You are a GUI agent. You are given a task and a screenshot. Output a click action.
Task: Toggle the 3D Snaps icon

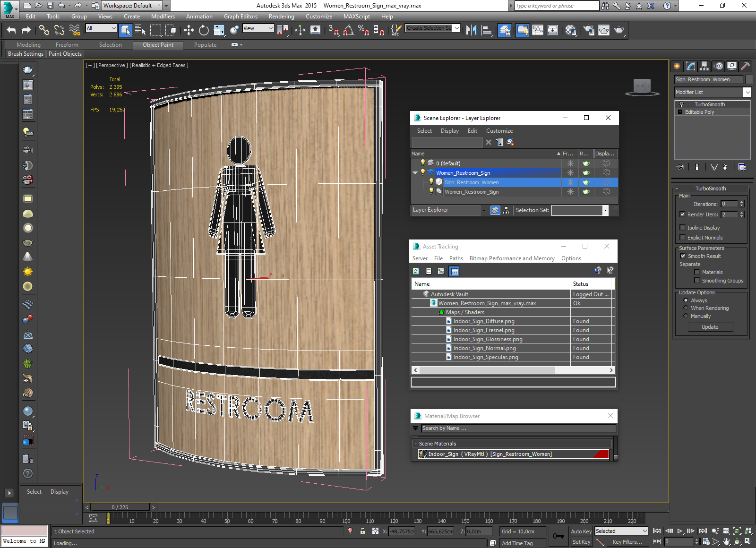tap(334, 30)
